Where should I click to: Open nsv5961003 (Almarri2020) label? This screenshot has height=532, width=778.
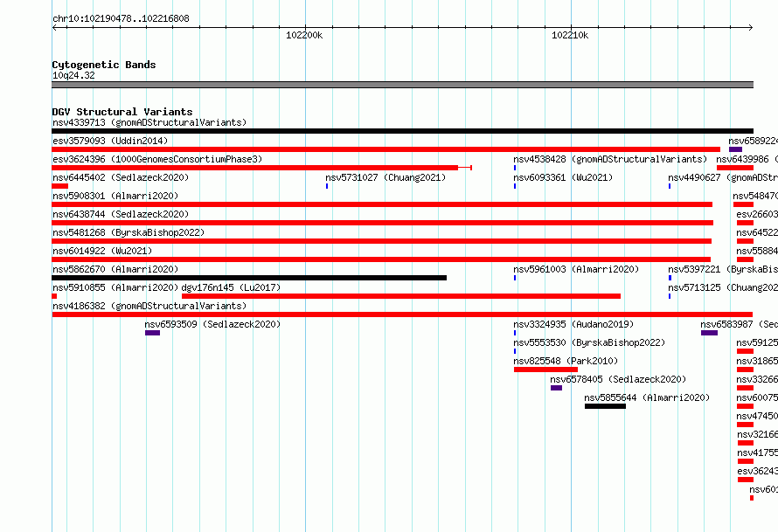(577, 269)
